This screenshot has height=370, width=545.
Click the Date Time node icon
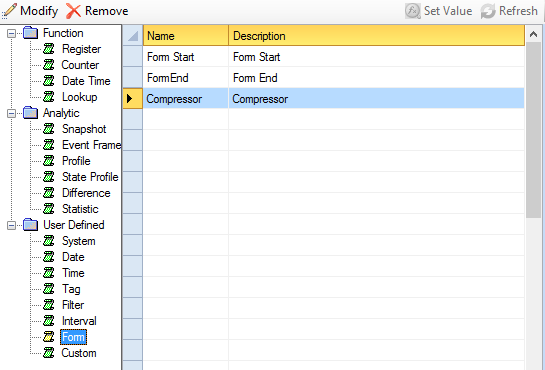[x=49, y=81]
